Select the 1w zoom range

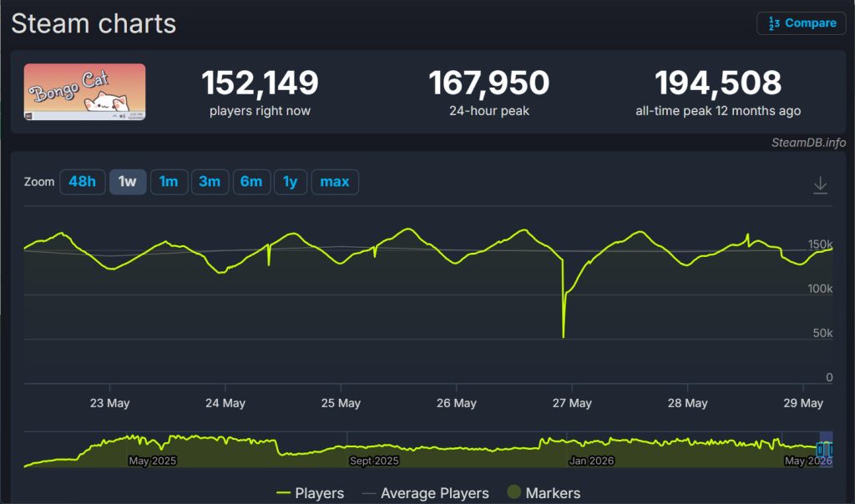pos(127,181)
